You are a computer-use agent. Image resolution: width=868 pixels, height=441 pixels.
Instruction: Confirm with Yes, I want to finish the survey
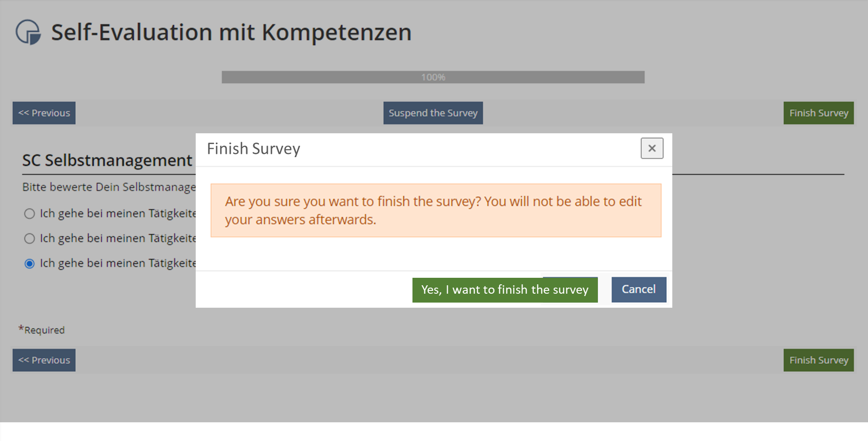504,290
